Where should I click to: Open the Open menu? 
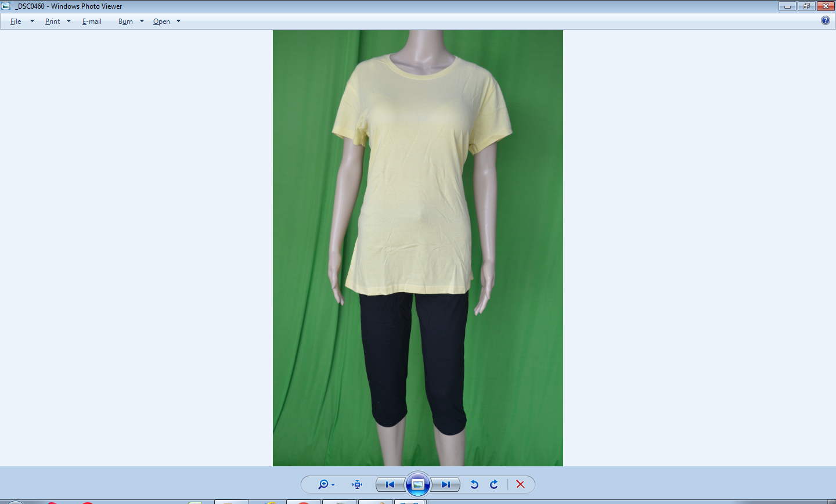[x=161, y=21]
